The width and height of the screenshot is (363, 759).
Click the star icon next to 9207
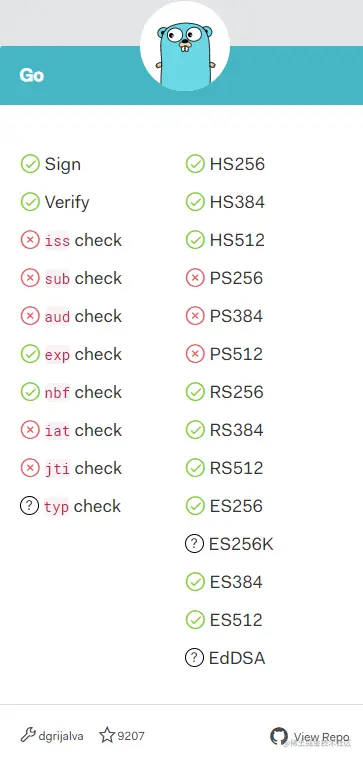(107, 735)
